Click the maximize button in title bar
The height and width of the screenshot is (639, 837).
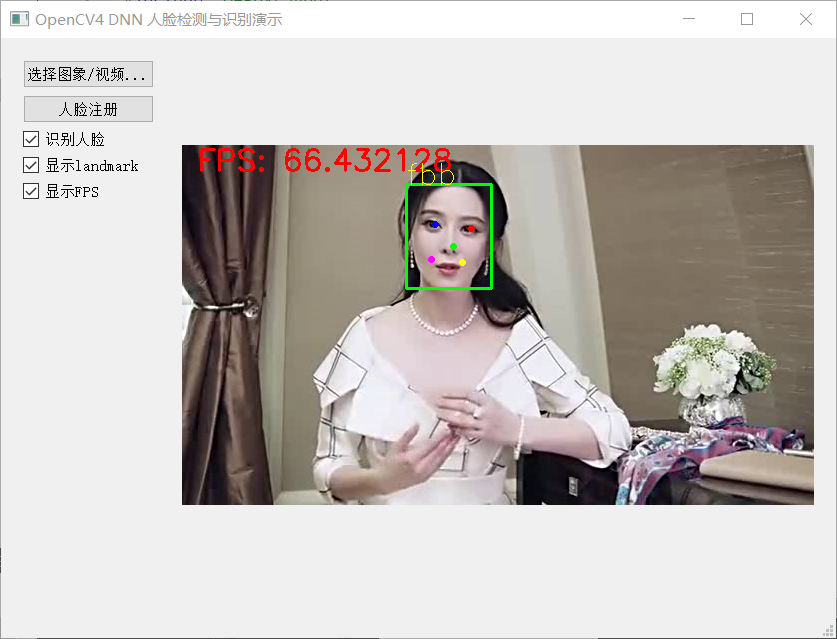[x=746, y=18]
